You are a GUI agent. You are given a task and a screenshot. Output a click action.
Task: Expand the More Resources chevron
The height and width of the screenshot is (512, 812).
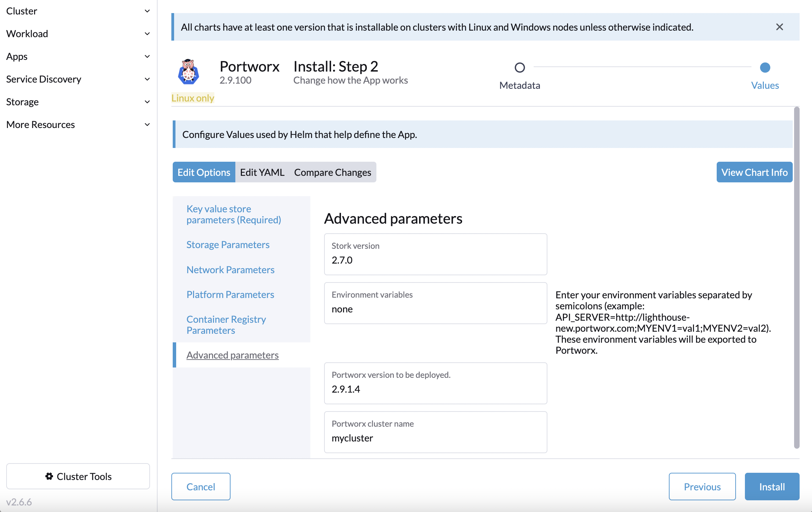click(147, 125)
